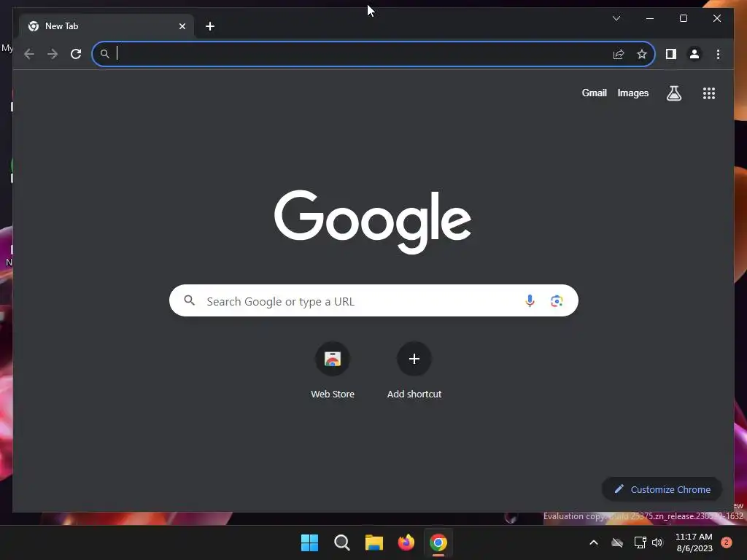Start voice search with microphone
747x560 pixels.
click(x=530, y=301)
